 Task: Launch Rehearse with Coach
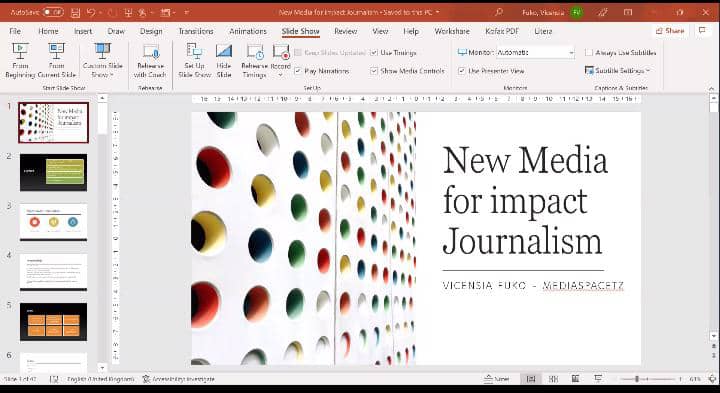coord(150,61)
